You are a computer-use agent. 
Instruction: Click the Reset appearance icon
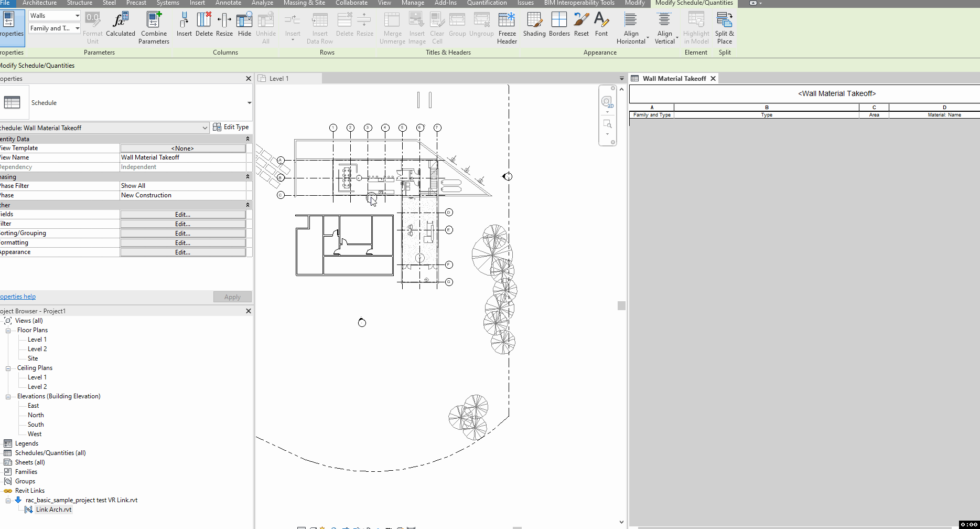click(581, 24)
